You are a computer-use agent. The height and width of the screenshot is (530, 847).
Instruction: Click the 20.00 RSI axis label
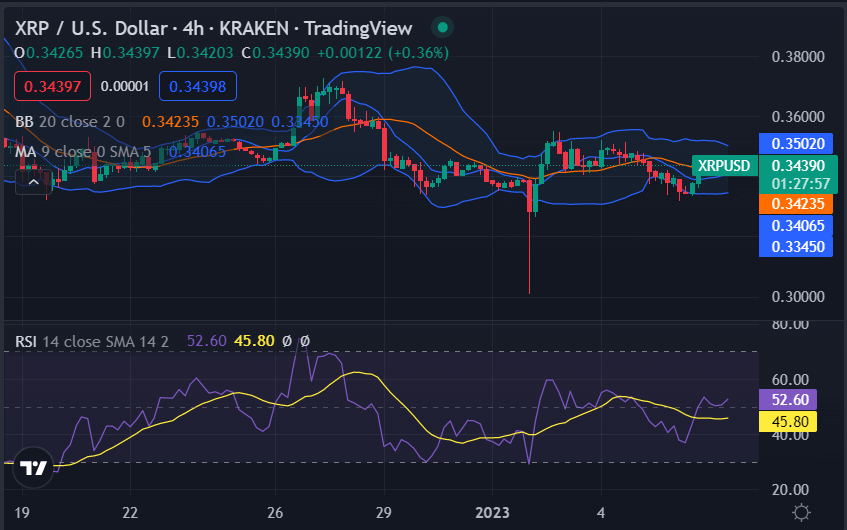point(790,489)
